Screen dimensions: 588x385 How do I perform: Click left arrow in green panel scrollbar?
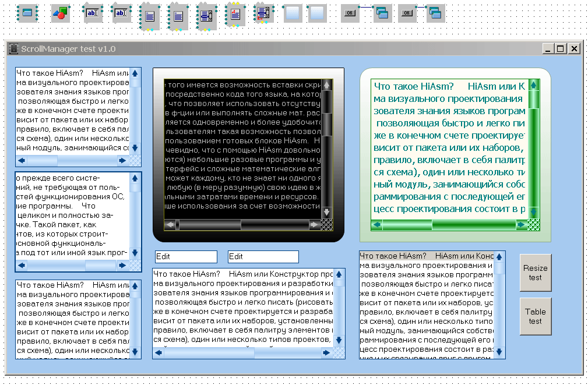click(x=377, y=225)
